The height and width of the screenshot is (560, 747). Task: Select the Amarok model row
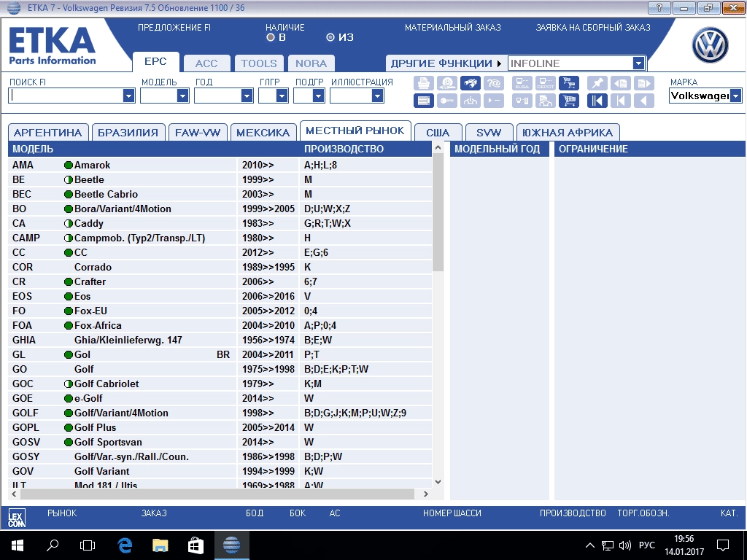220,166
